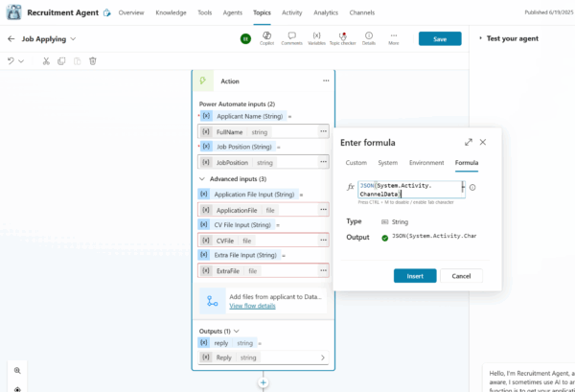Viewport: 575px width, 392px height.
Task: Open the Topic checker icon
Action: [x=342, y=38]
